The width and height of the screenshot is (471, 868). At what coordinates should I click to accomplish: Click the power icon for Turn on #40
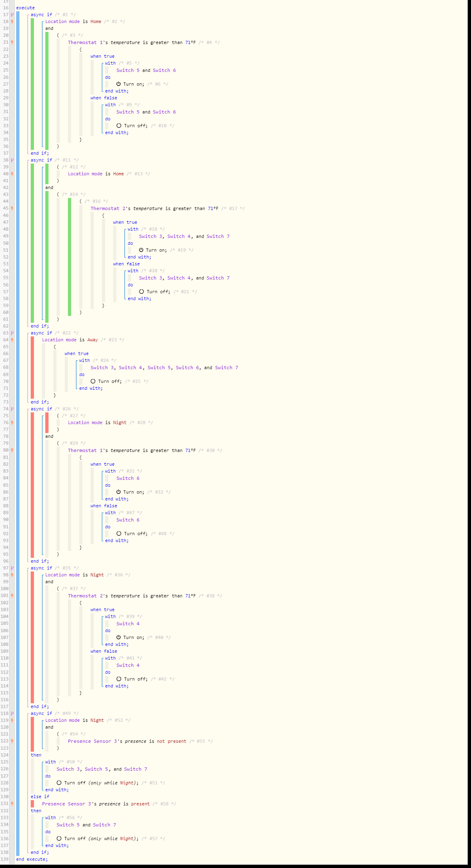point(118,637)
